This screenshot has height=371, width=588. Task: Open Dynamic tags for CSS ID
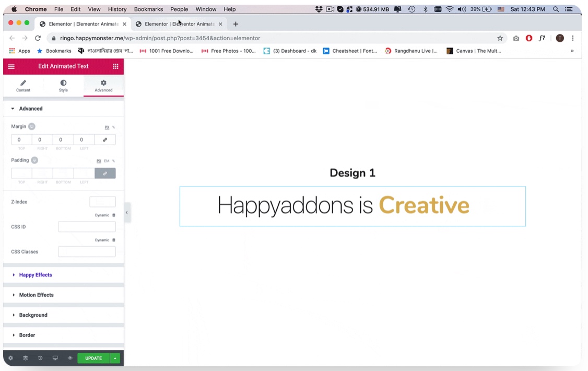click(x=105, y=215)
